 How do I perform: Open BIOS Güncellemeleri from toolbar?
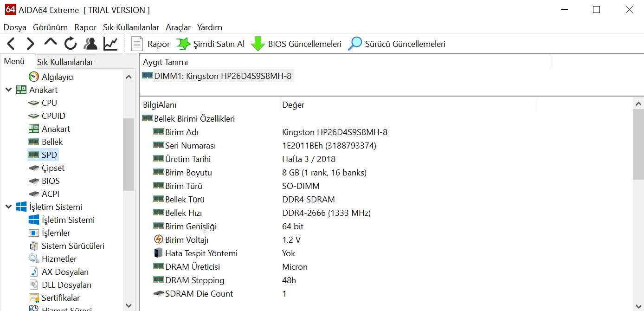point(296,44)
